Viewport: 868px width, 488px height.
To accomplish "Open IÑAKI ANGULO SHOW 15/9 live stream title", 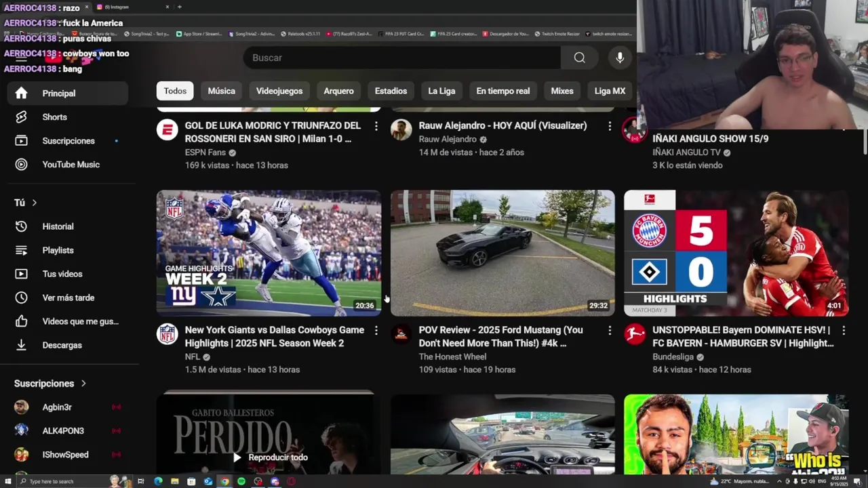I will tap(710, 138).
